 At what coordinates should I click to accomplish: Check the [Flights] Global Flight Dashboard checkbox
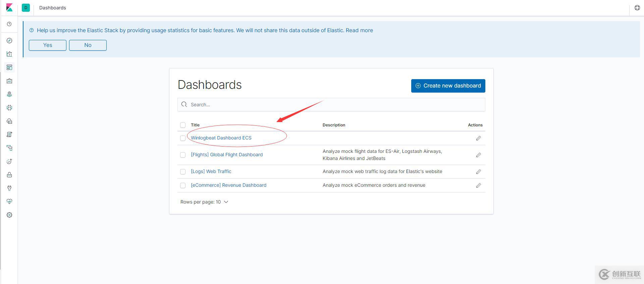(183, 155)
